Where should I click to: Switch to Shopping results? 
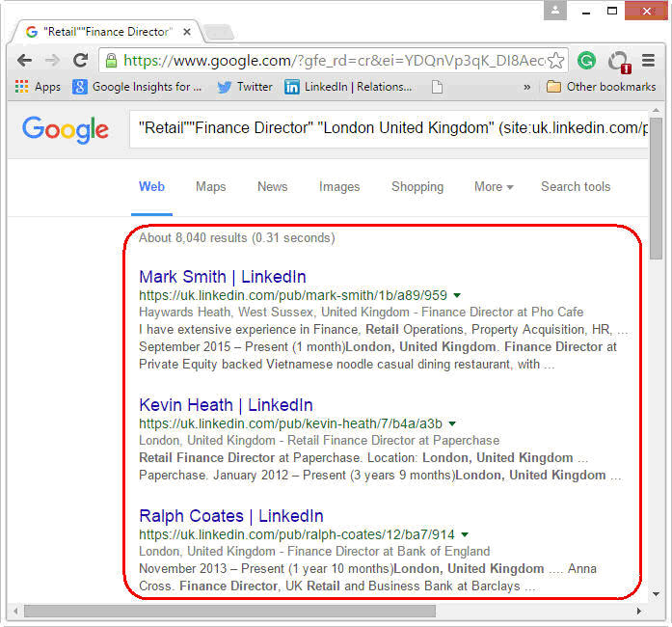pos(417,187)
